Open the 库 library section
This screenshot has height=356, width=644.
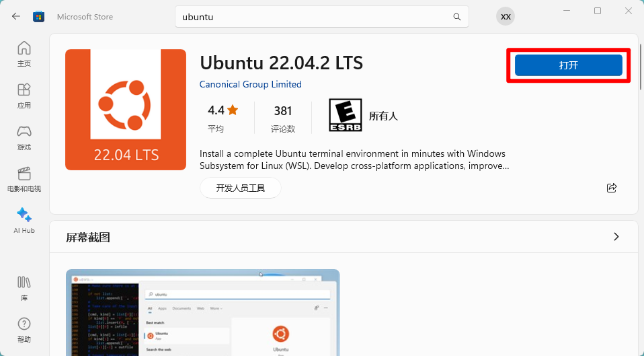24,289
